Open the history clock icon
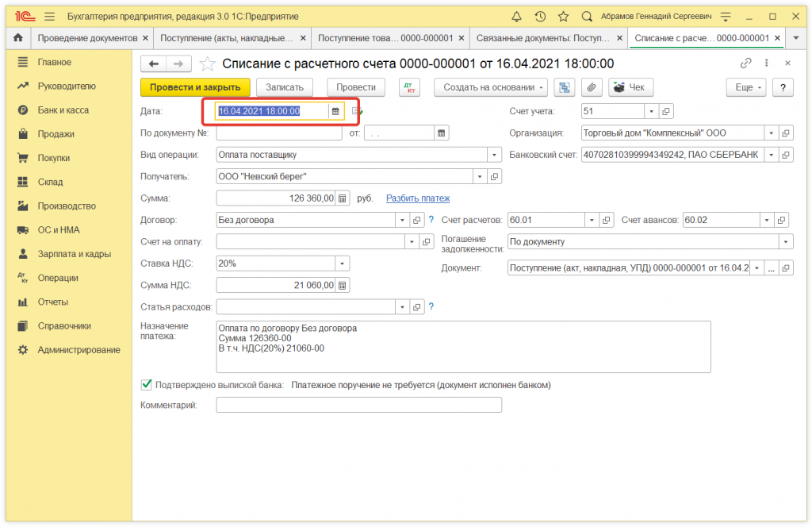Image resolution: width=812 pixels, height=527 pixels. coord(540,16)
